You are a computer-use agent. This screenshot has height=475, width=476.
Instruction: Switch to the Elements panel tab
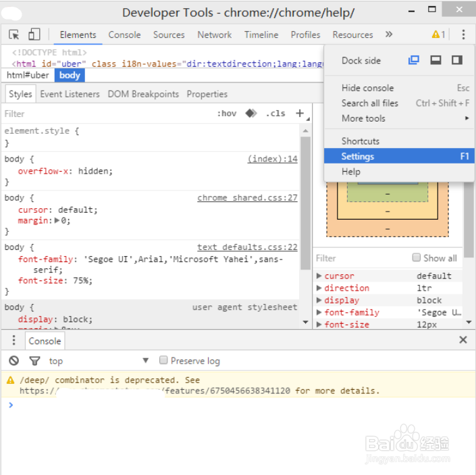tap(78, 34)
